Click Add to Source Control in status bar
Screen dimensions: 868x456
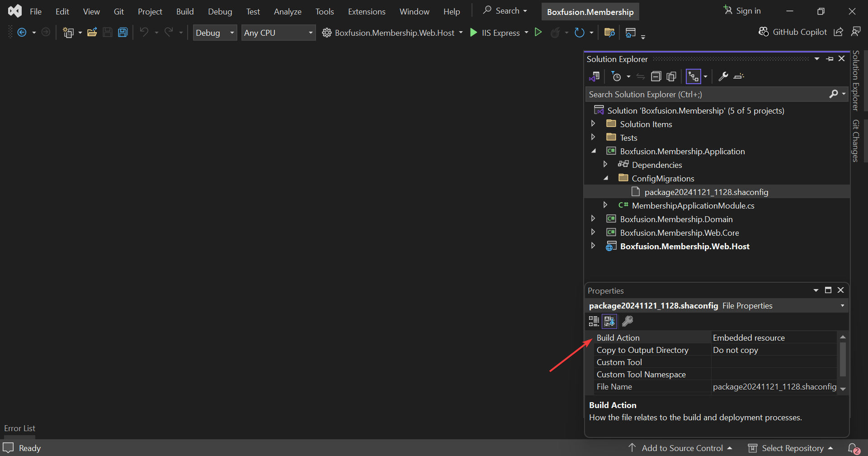pos(680,448)
